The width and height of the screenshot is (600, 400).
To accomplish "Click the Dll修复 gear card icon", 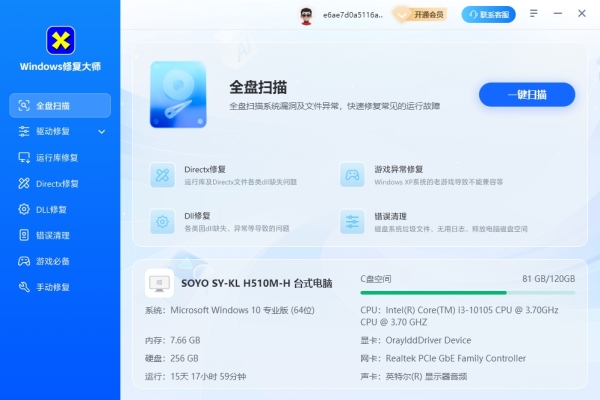I will tap(163, 221).
